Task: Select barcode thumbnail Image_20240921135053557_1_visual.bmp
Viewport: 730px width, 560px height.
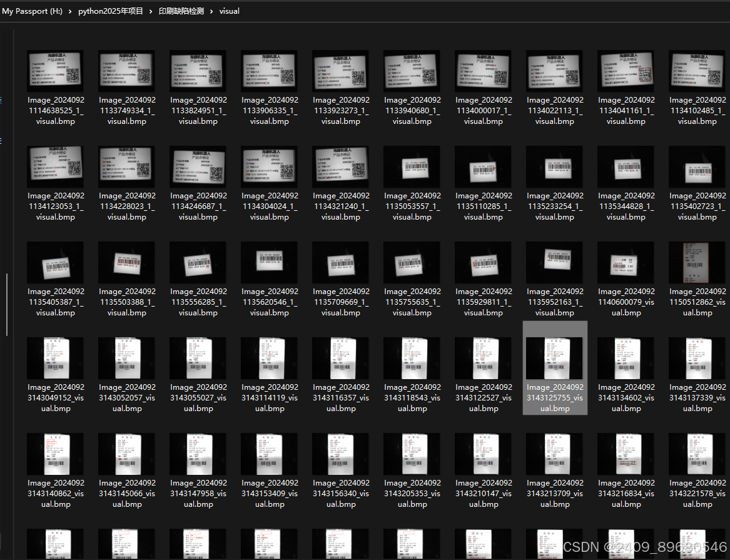Action: pyautogui.click(x=412, y=166)
